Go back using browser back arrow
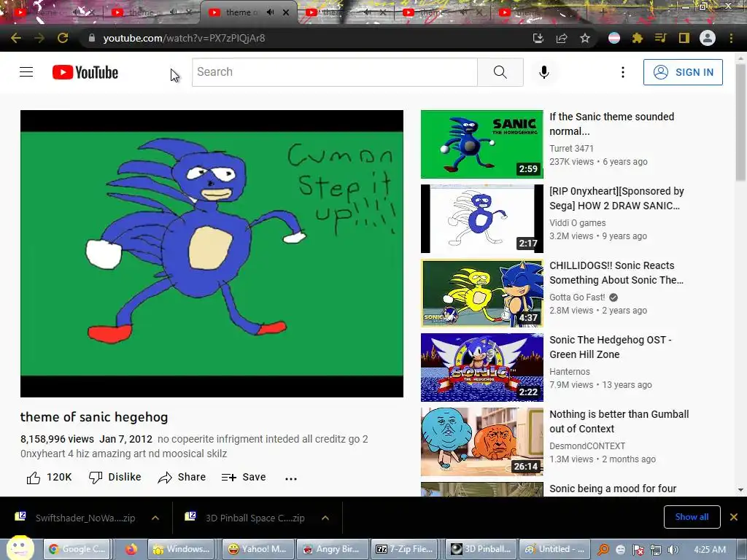This screenshot has height=560, width=747. [x=16, y=38]
